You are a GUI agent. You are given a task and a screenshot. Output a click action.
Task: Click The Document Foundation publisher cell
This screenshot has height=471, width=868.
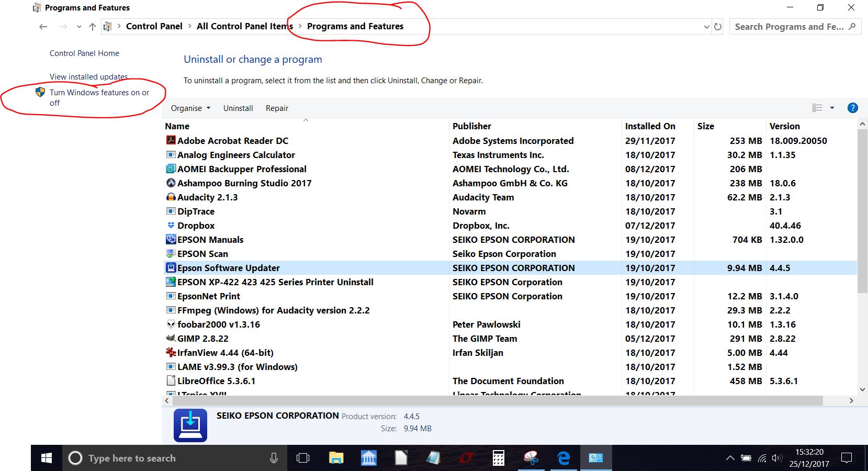tap(508, 380)
